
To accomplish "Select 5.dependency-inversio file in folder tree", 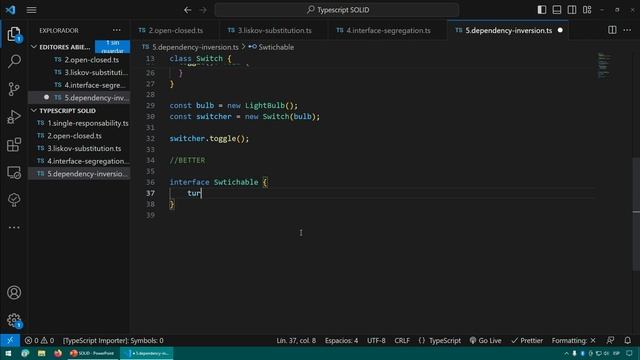I will (79, 174).
